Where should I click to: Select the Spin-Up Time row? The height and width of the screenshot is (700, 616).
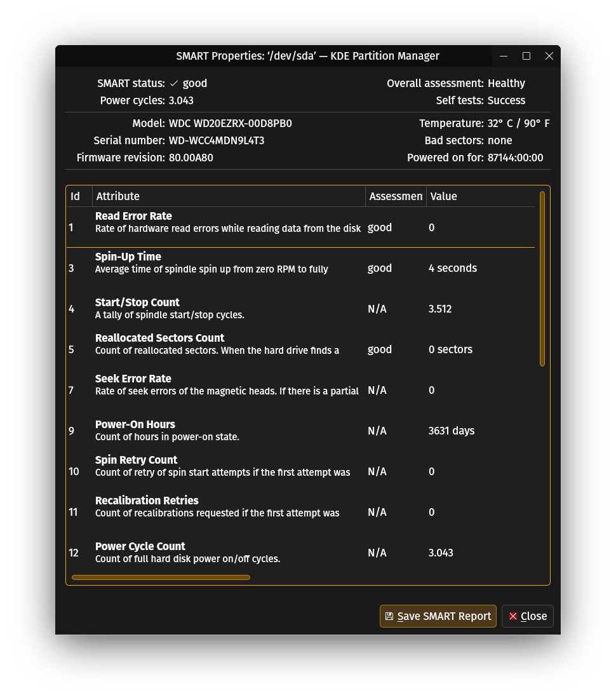point(300,268)
